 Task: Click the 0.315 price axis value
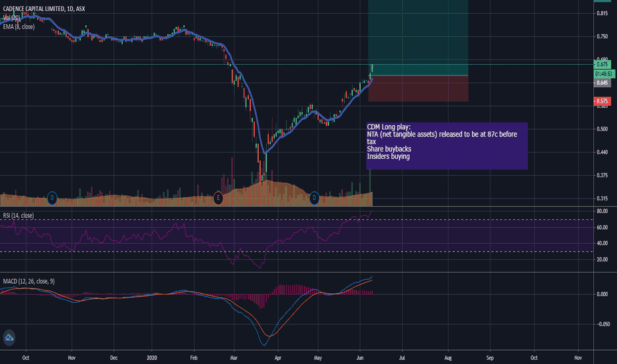tap(602, 199)
